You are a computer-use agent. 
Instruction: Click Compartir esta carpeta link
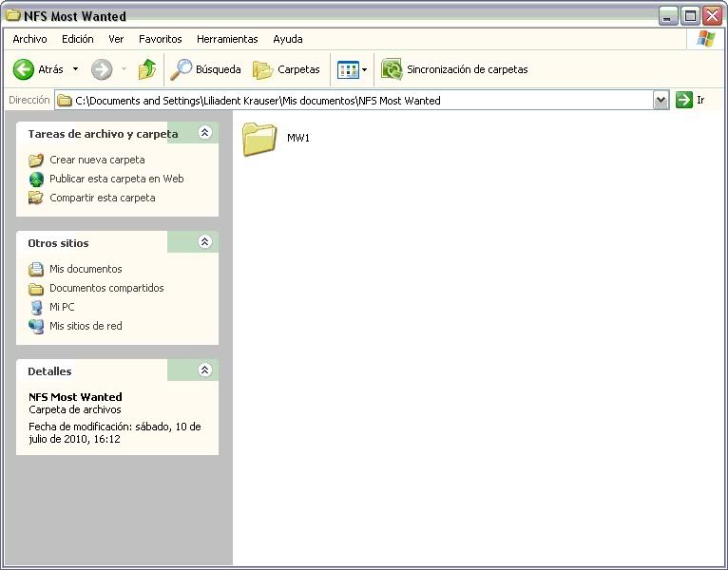point(102,198)
